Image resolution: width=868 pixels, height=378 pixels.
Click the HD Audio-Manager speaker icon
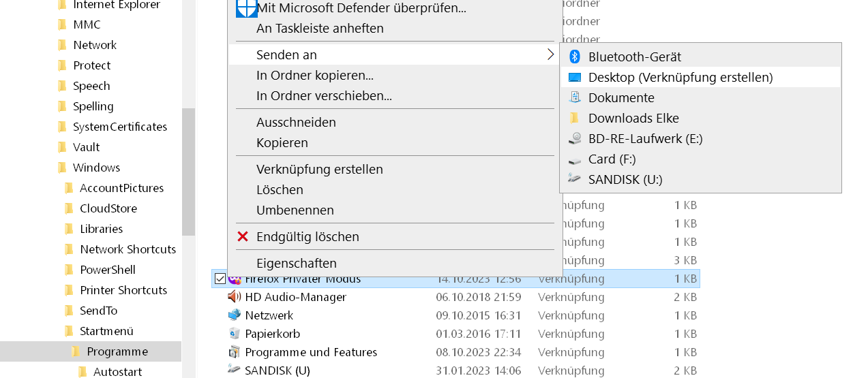[235, 297]
